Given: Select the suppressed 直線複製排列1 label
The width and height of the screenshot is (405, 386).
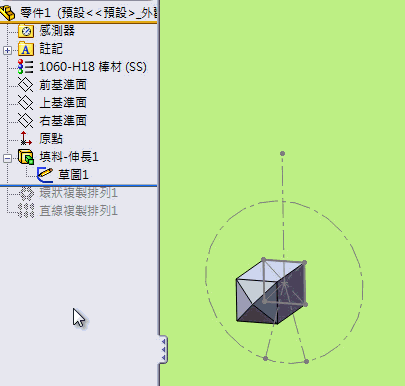Looking at the screenshot, I should (x=79, y=211).
